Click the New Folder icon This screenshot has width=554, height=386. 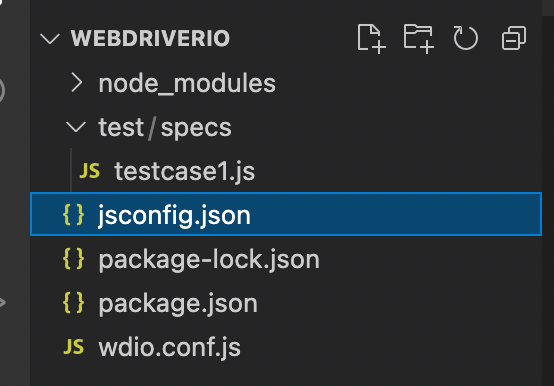click(419, 38)
